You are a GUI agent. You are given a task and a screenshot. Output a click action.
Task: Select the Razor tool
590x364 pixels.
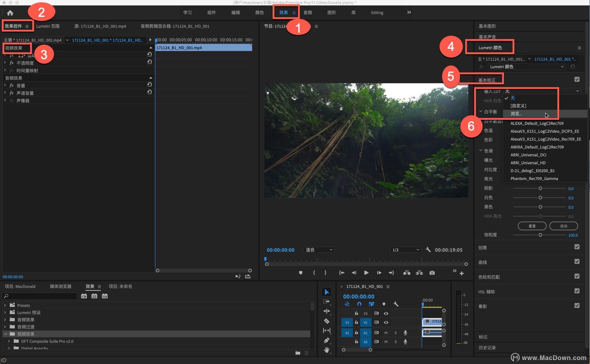pyautogui.click(x=326, y=321)
